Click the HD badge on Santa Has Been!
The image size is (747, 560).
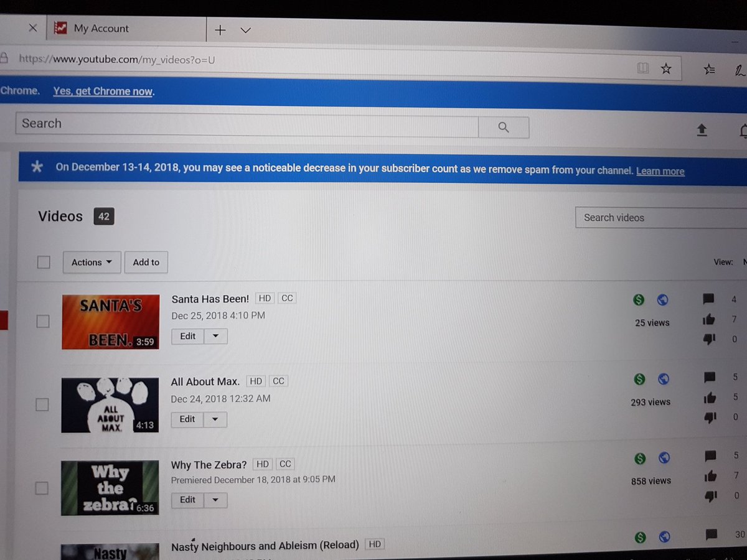265,298
